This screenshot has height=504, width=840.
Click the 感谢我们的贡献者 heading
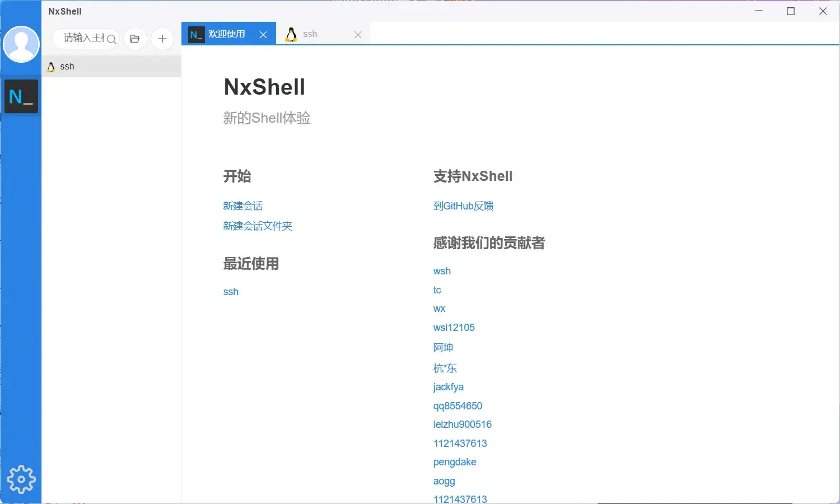pos(489,242)
